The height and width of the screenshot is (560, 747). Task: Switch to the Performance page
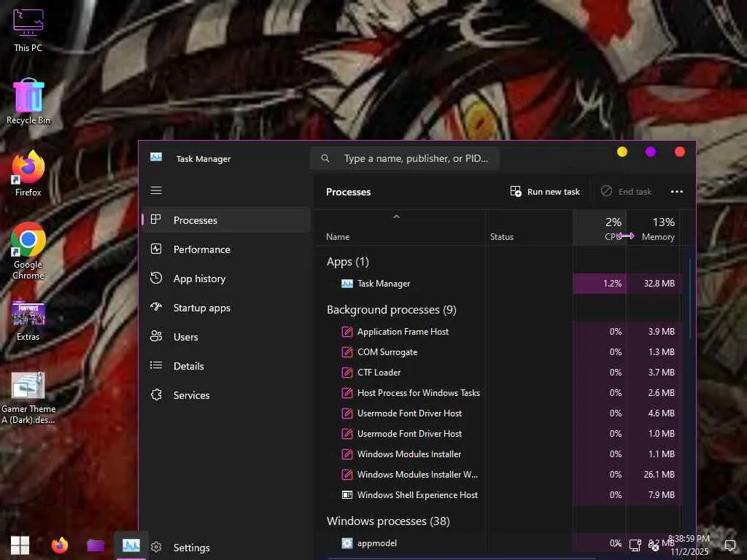(x=227, y=249)
